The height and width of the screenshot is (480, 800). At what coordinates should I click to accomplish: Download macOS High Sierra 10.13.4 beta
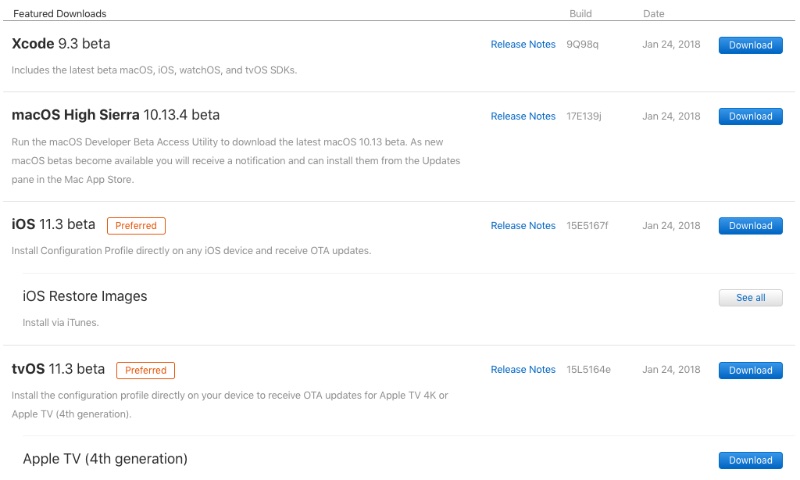pos(750,116)
